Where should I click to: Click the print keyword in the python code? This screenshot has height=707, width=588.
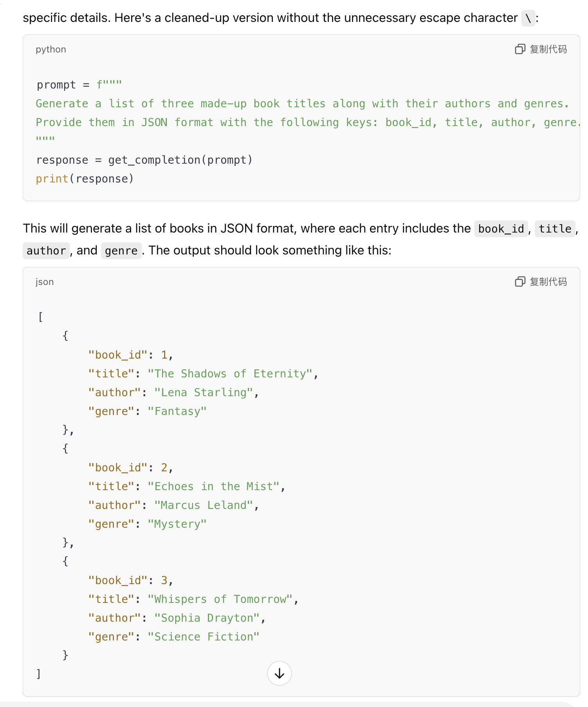click(52, 179)
